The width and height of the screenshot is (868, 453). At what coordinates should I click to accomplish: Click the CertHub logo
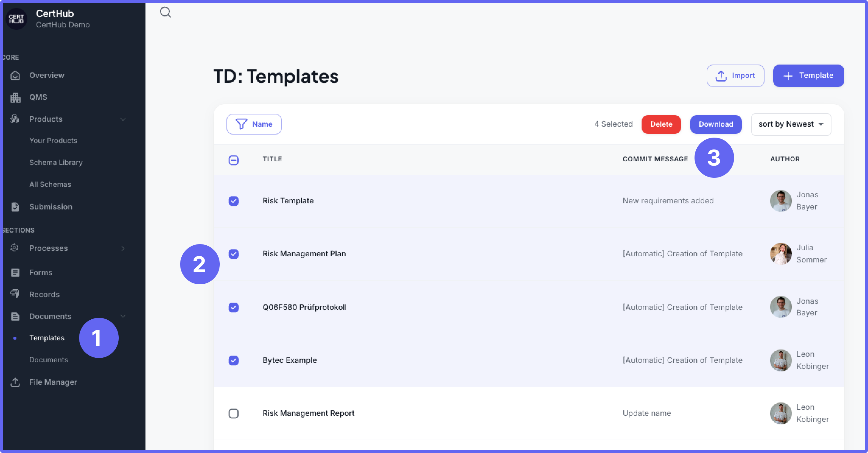click(16, 19)
